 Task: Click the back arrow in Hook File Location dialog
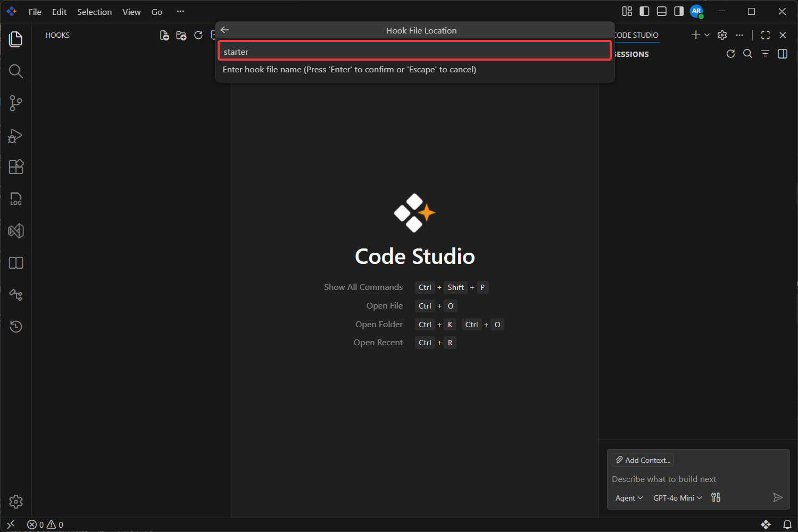click(225, 30)
